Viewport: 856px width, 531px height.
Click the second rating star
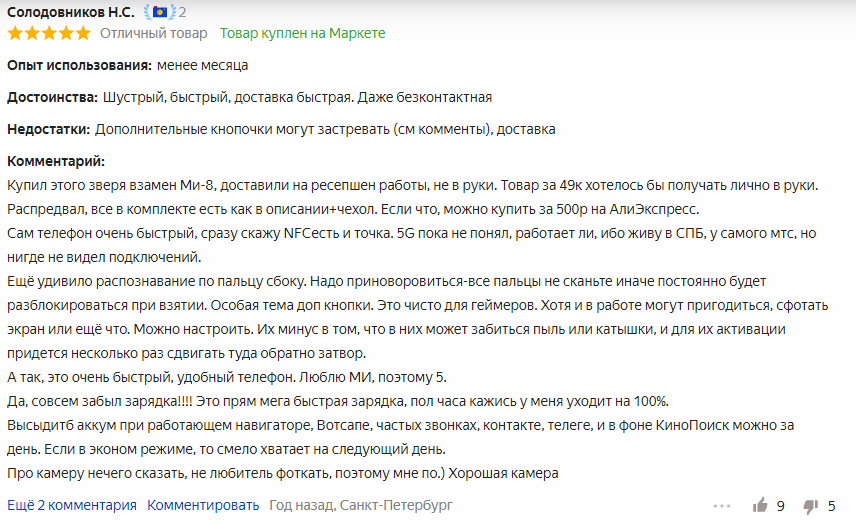pos(32,33)
